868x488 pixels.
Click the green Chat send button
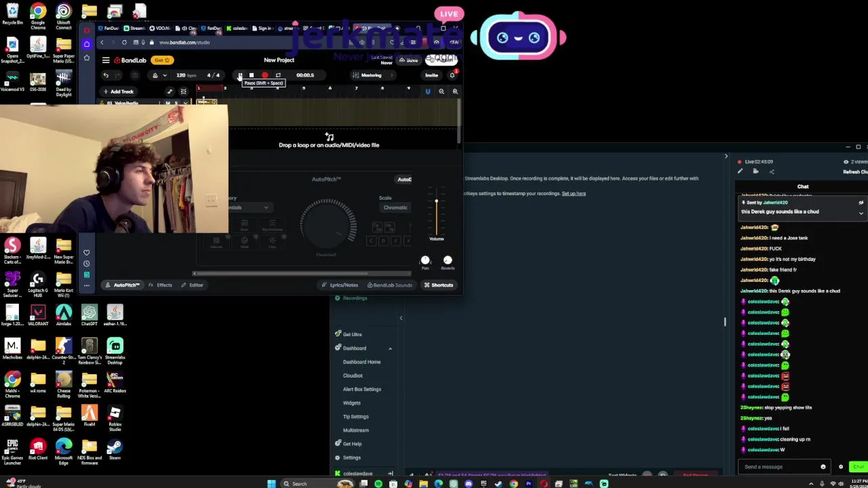point(859,467)
